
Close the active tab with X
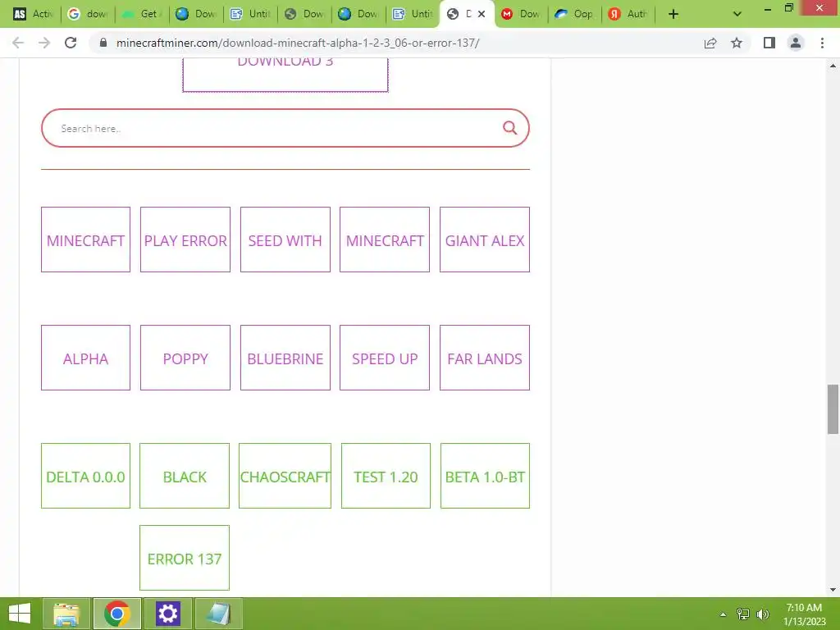[x=481, y=14]
